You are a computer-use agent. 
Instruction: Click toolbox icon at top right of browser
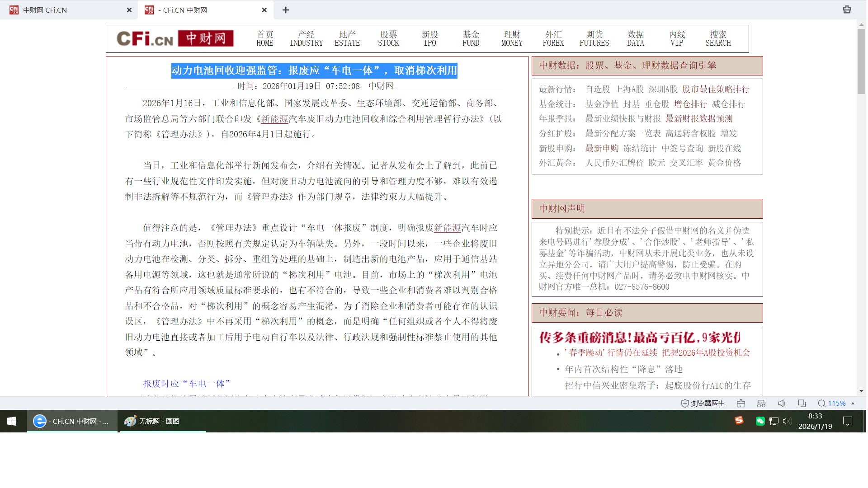pos(847,9)
